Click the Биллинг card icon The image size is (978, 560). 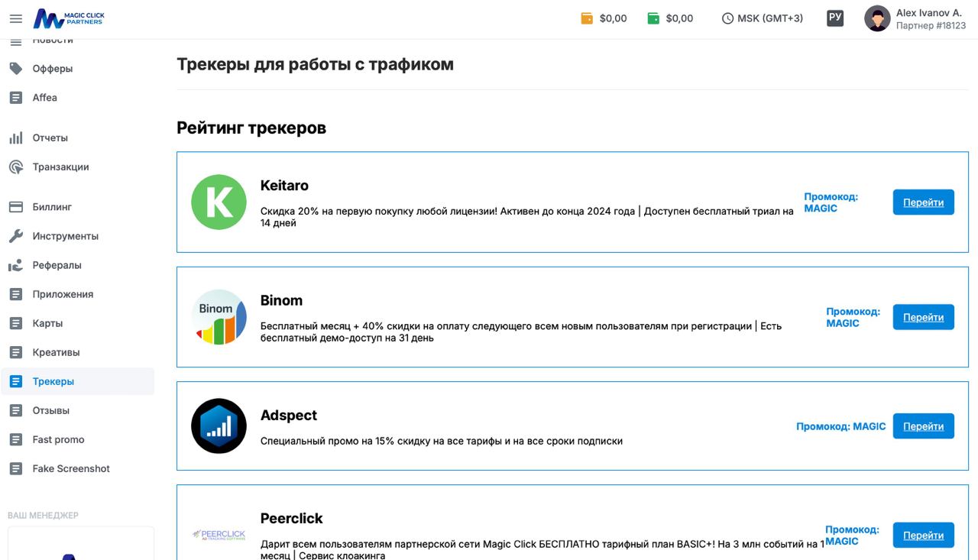coord(15,207)
